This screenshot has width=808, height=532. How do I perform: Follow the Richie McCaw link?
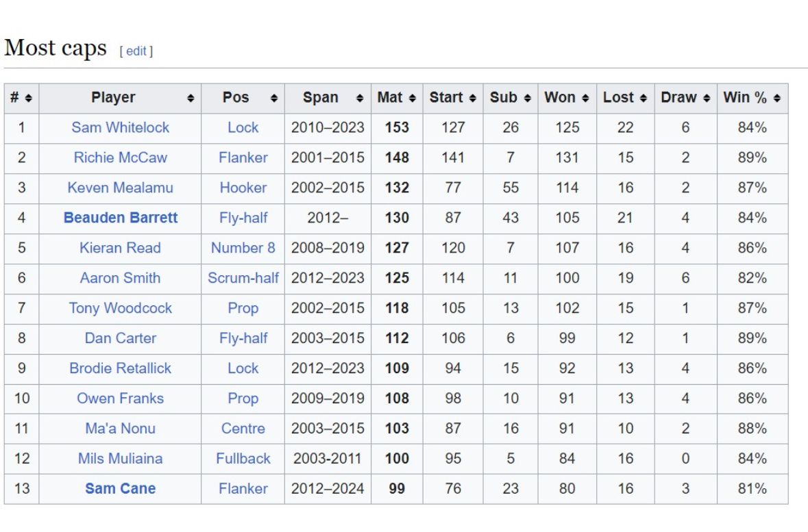point(120,157)
